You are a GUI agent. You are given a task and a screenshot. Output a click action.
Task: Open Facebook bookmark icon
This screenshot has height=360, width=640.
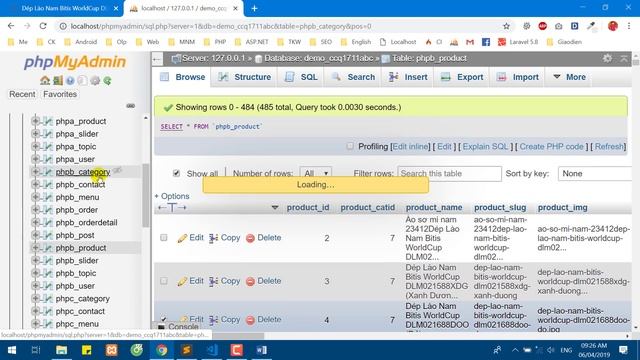tap(486, 42)
